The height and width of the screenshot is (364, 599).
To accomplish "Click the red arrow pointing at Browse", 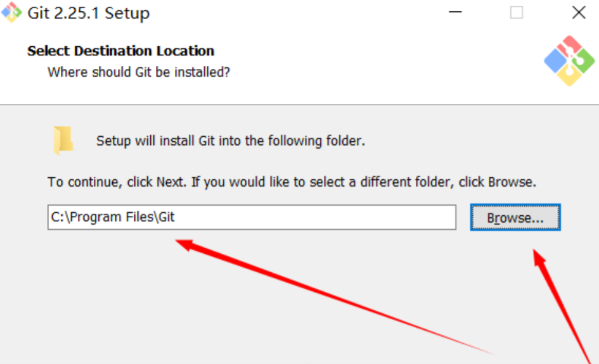I will click(x=561, y=304).
